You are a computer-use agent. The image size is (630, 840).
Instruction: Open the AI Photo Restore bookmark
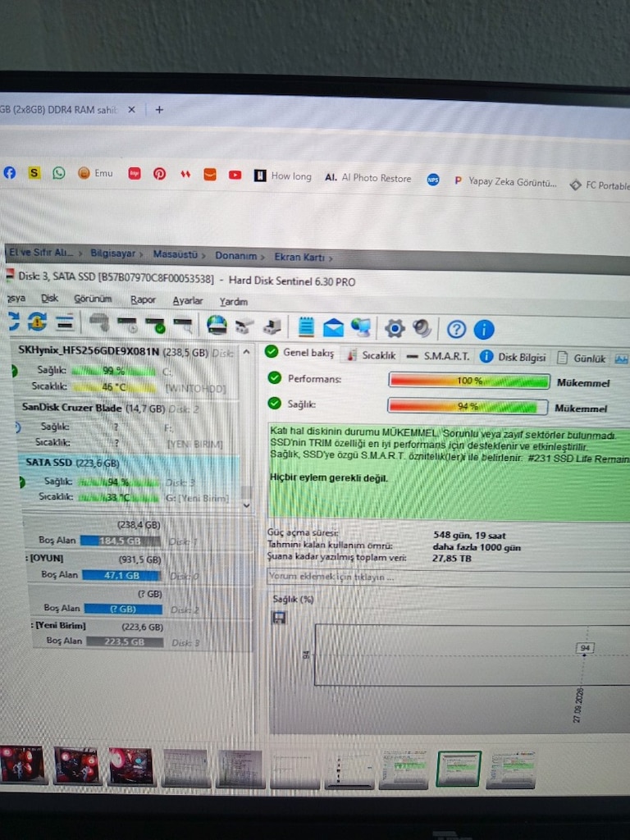(x=368, y=178)
